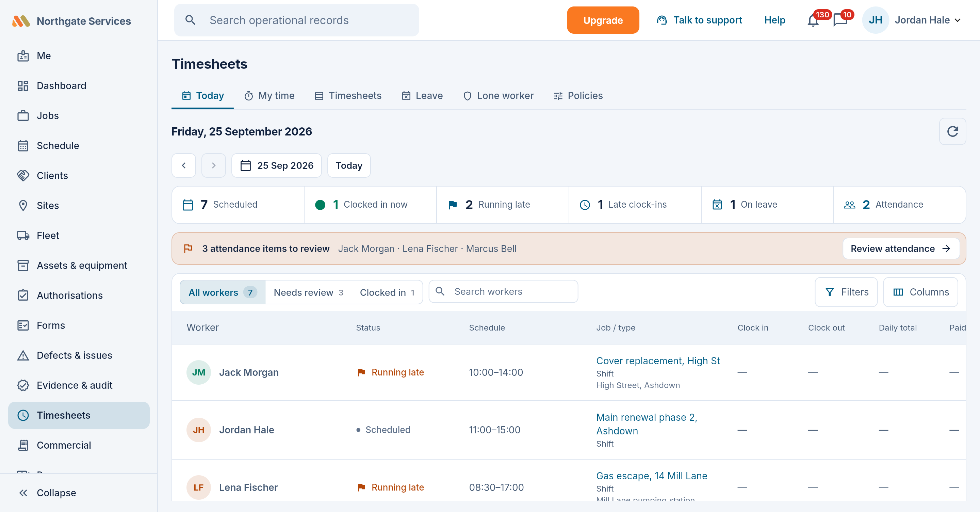Click Talk to support link
Viewport: 980px width, 512px height.
point(699,20)
